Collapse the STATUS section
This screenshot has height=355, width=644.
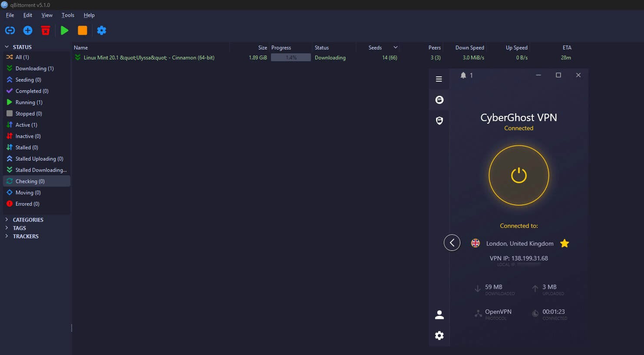pyautogui.click(x=7, y=47)
